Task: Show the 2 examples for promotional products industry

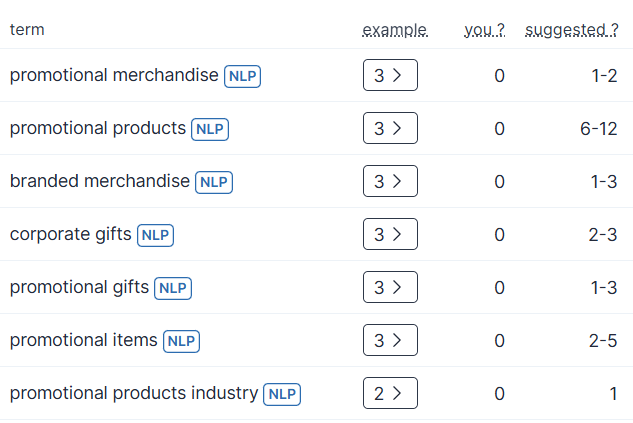Action: tap(390, 393)
